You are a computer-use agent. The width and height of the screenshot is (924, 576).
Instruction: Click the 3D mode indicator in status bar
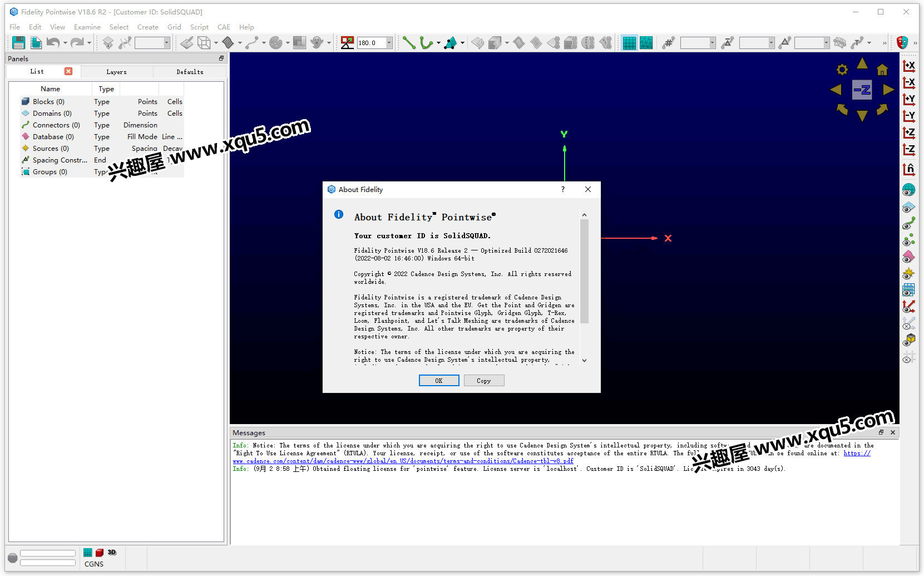[x=112, y=552]
